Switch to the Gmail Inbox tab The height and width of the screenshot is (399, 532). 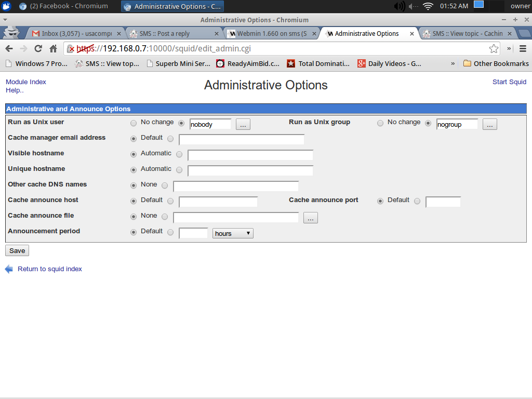click(72, 34)
